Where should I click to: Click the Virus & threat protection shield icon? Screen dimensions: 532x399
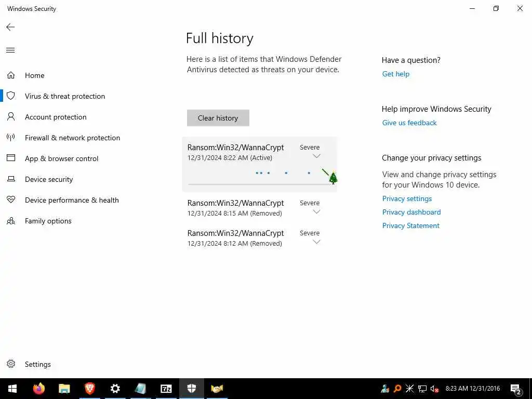11,96
